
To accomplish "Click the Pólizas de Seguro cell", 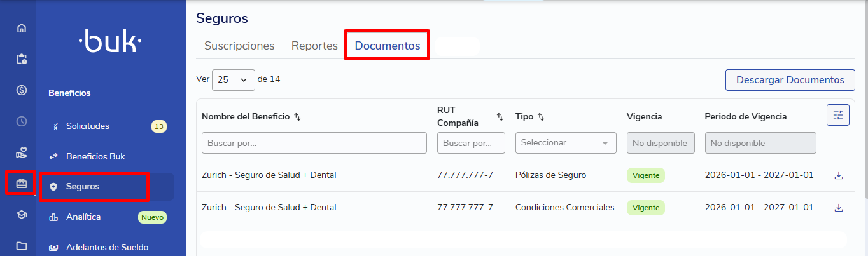I will (550, 175).
